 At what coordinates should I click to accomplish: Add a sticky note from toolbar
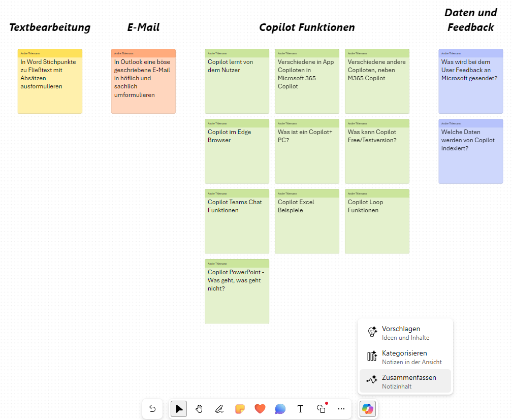tap(240, 408)
